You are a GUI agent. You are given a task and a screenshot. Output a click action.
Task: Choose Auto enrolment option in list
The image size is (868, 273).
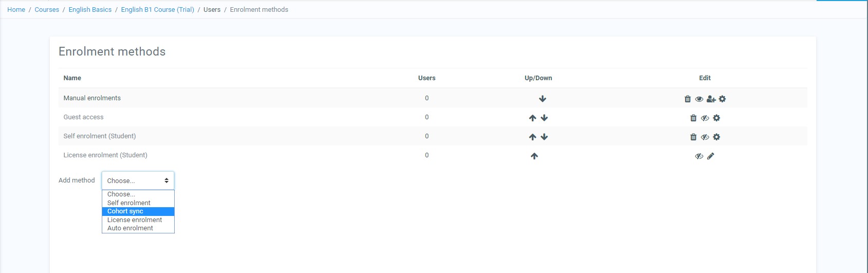[130, 228]
